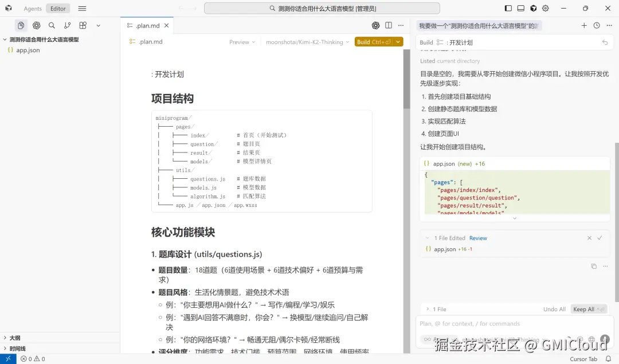Switch to the Agents mode tab
Viewport: 619px width, 364px height.
[32, 9]
